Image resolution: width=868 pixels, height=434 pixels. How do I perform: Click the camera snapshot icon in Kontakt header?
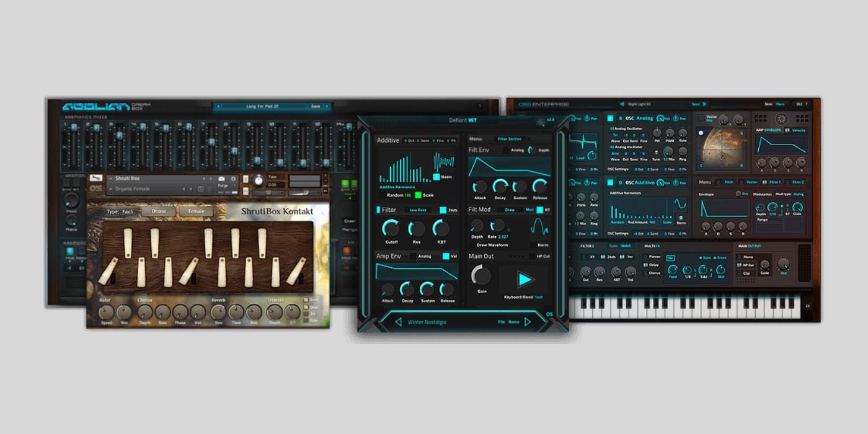[x=222, y=179]
